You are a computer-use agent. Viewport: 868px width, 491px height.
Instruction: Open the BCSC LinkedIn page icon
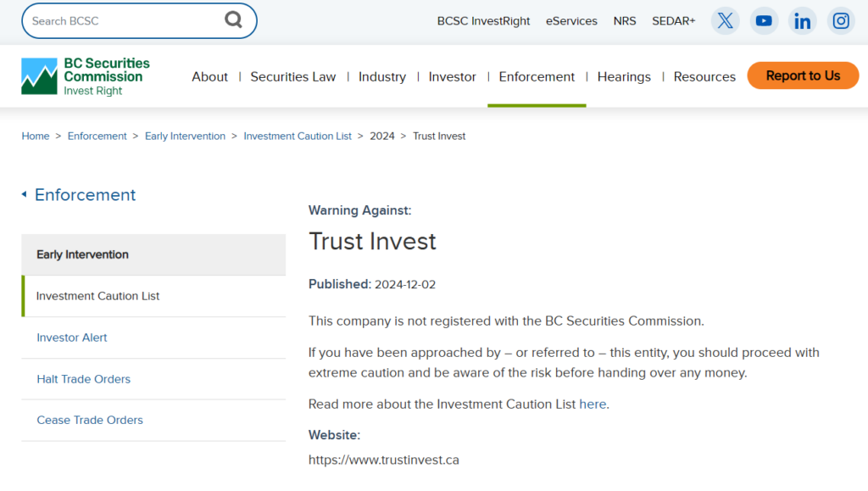coord(802,21)
